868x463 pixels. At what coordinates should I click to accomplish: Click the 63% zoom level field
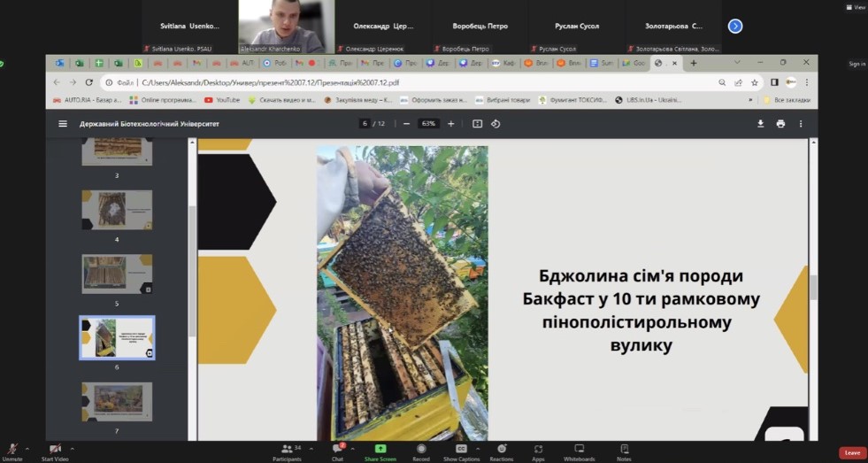pyautogui.click(x=428, y=124)
